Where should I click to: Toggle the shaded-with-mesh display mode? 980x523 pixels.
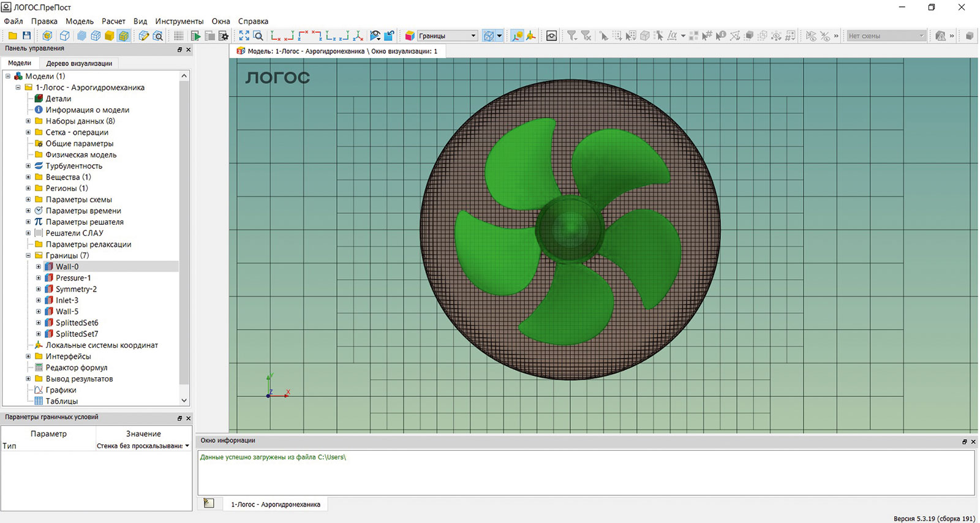tap(124, 36)
